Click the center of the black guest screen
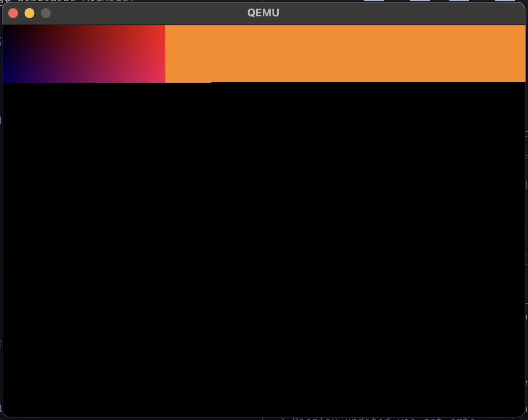 264,251
